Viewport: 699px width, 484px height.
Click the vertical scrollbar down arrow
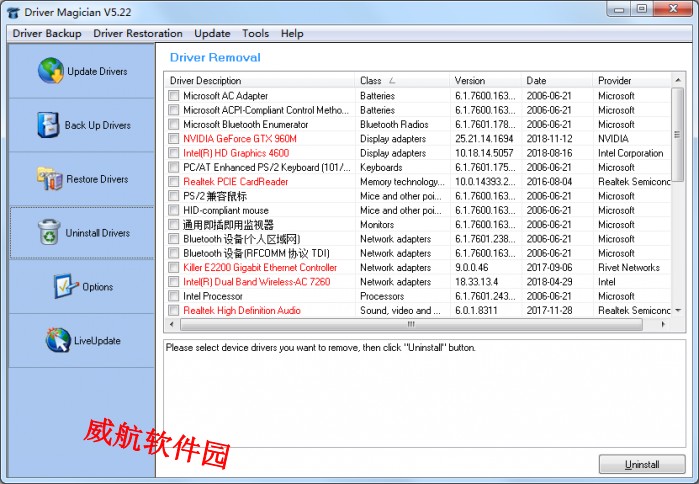[678, 310]
